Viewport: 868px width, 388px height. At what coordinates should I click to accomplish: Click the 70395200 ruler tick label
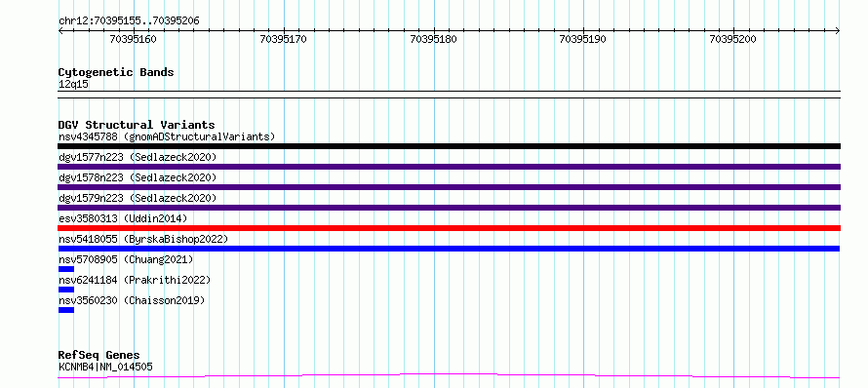coord(733,39)
